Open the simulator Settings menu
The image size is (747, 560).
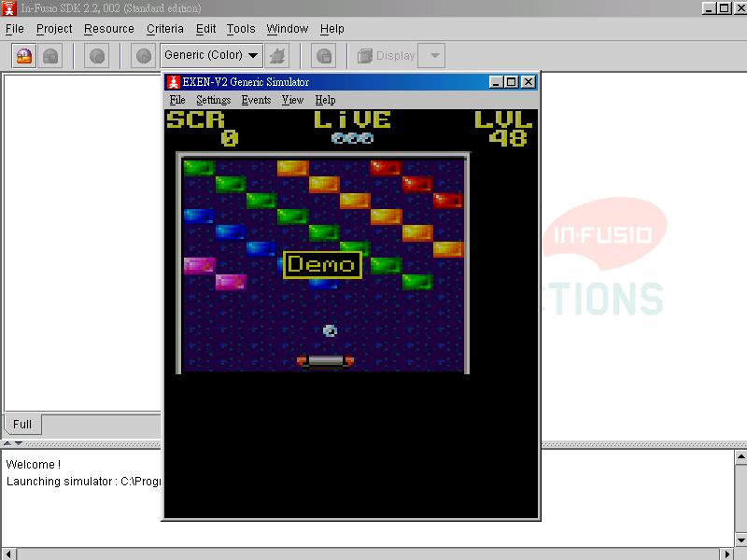(214, 100)
